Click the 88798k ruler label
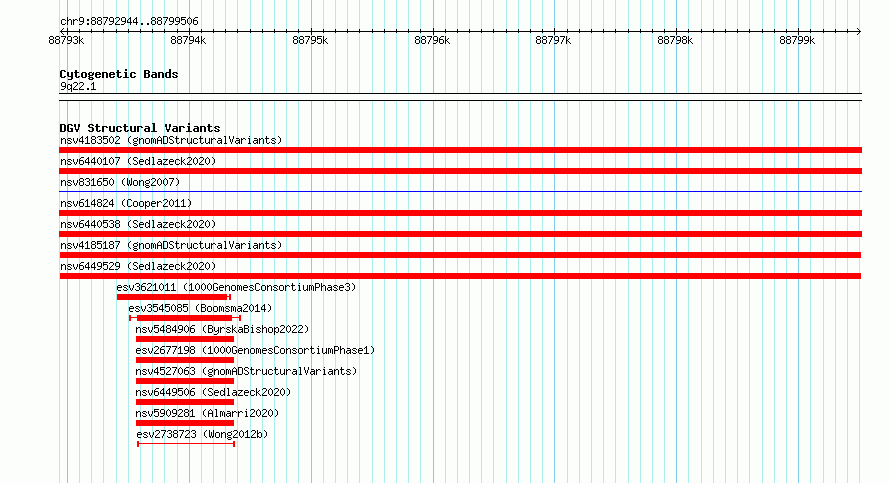Image resolution: width=890 pixels, height=483 pixels. click(x=675, y=40)
